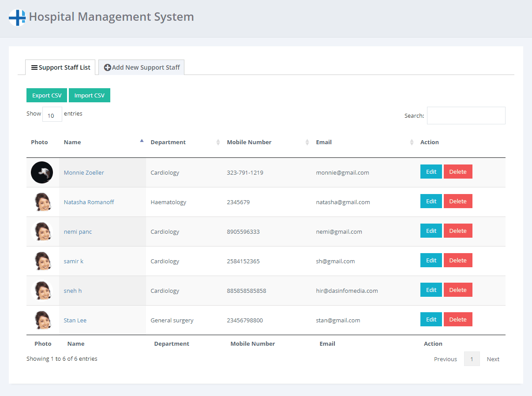532x396 pixels.
Task: Sort by Mobile Number column arrows
Action: coord(307,142)
